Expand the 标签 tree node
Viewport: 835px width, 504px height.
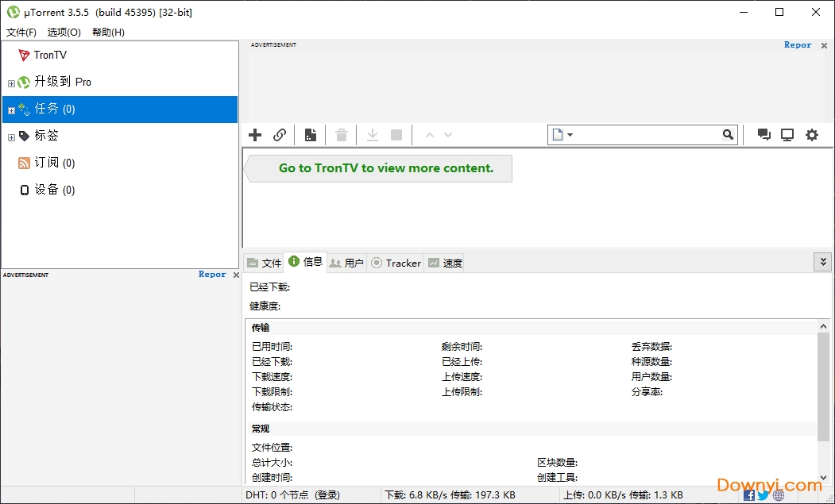coord(10,136)
